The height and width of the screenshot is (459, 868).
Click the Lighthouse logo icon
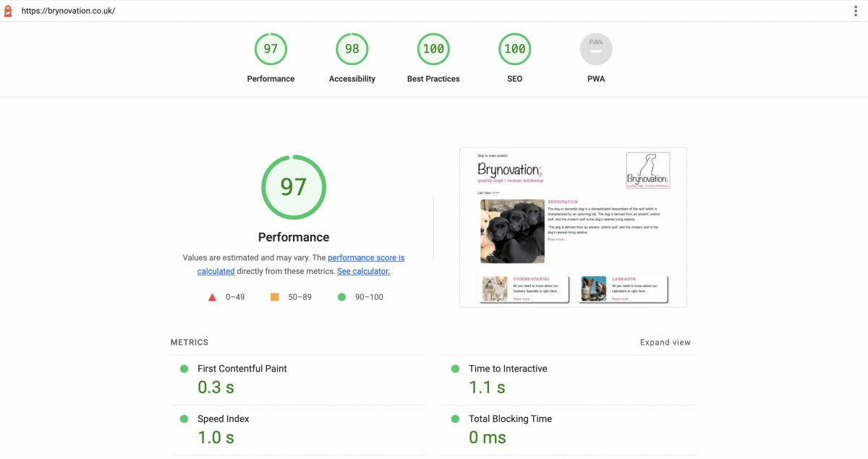click(x=9, y=11)
